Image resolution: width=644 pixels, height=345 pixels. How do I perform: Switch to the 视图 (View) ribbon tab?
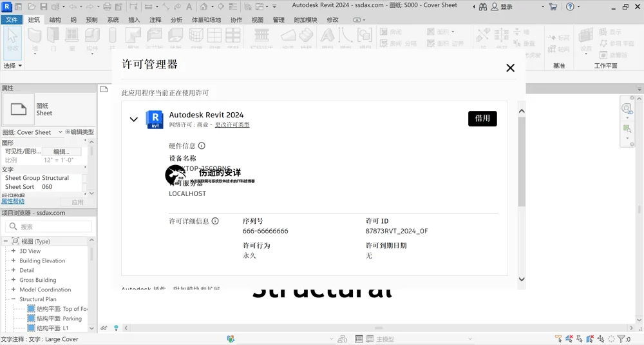(x=257, y=20)
